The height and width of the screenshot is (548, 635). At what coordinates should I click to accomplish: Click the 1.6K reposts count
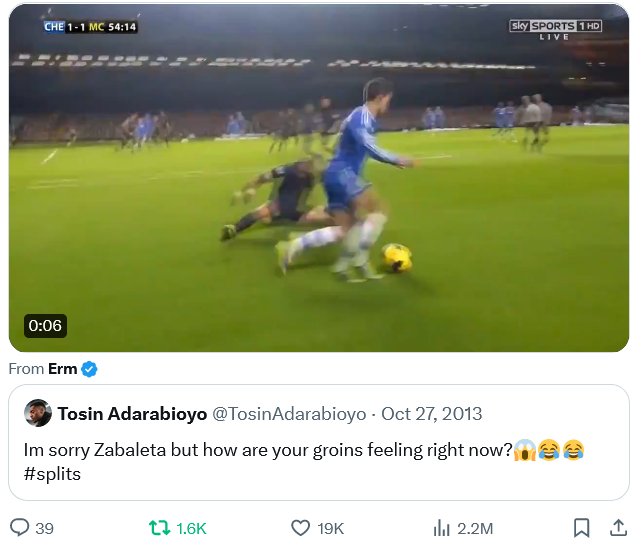[191, 529]
